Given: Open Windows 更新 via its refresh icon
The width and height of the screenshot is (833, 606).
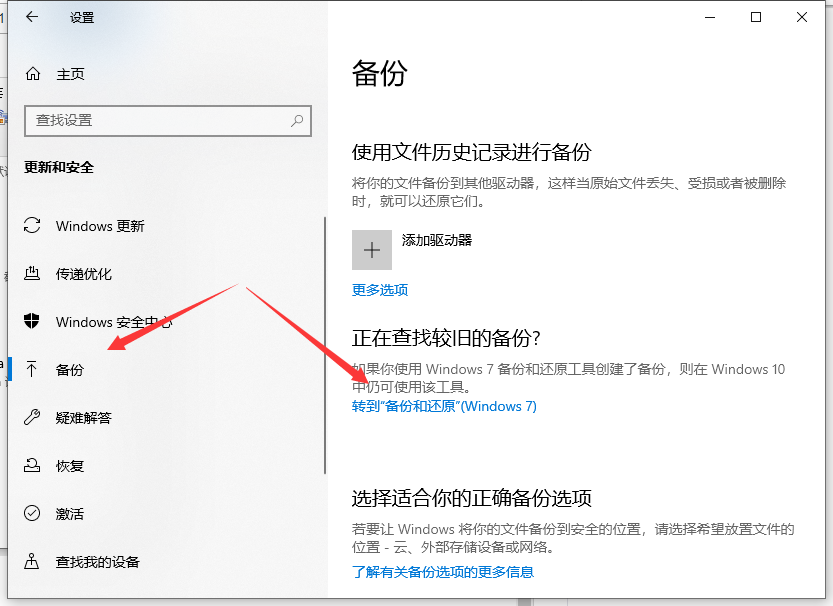Looking at the screenshot, I should pyautogui.click(x=33, y=226).
